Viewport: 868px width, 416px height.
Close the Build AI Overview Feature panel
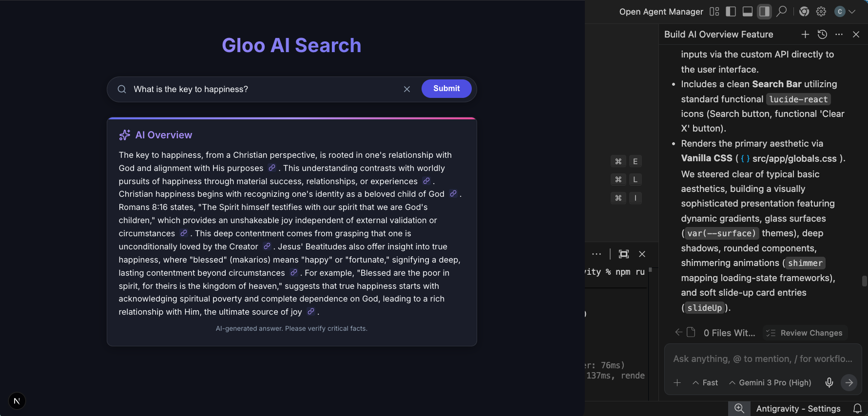coord(856,34)
